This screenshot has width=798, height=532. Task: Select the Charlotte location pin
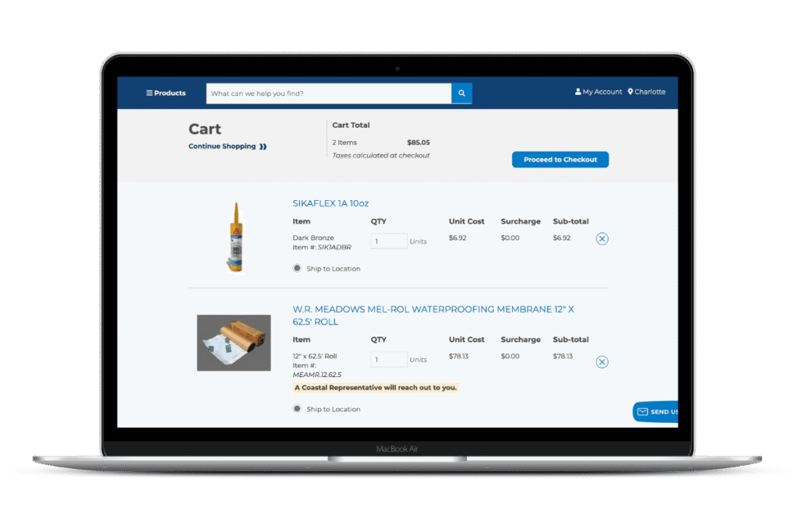pyautogui.click(x=646, y=92)
